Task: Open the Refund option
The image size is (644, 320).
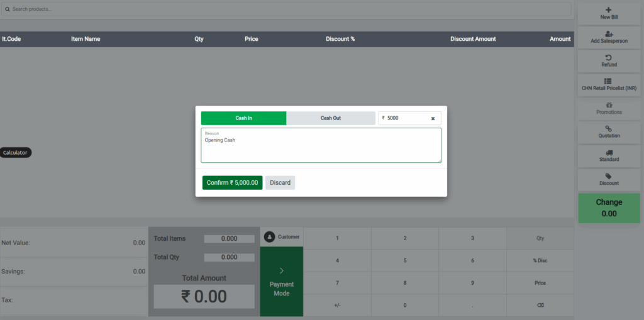Action: point(609,61)
